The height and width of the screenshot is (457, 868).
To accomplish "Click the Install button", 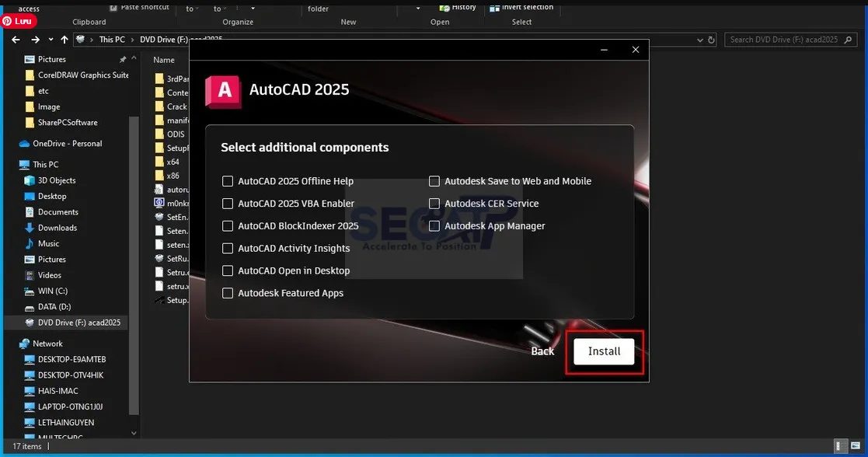I will (x=603, y=351).
